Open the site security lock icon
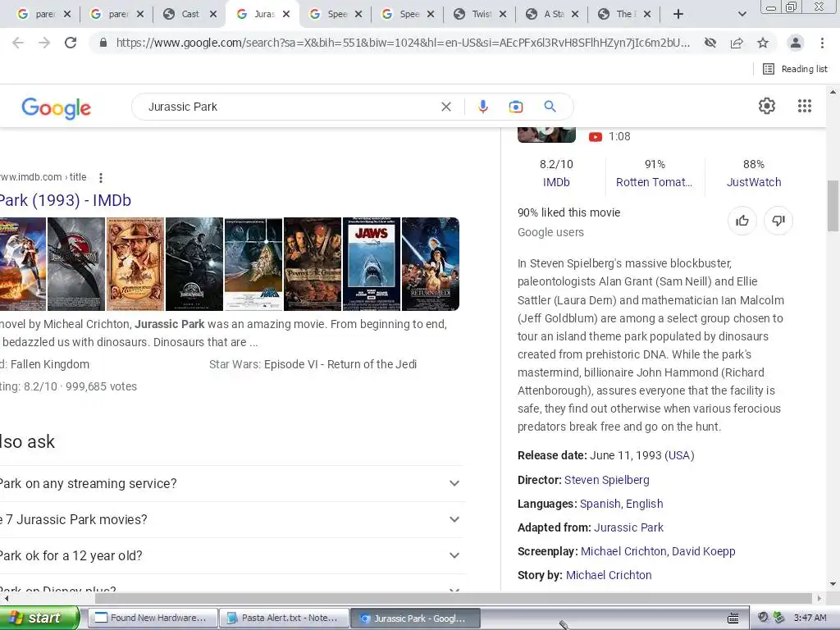 [103, 43]
